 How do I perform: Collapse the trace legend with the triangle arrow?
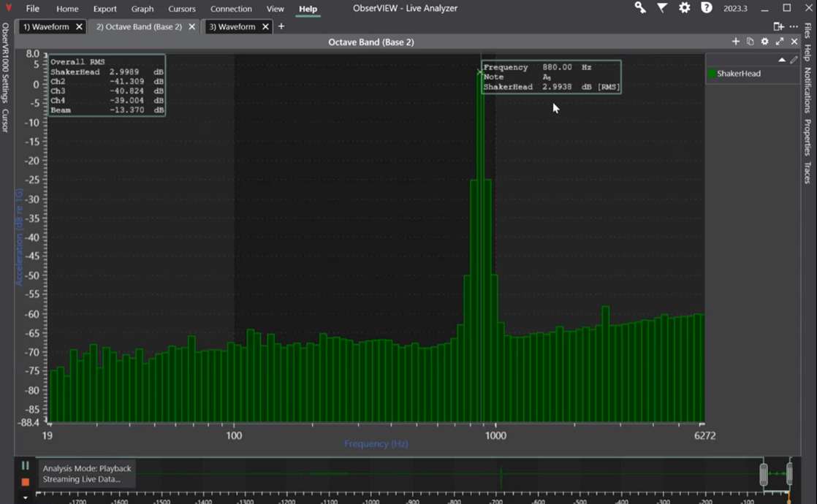click(x=782, y=59)
